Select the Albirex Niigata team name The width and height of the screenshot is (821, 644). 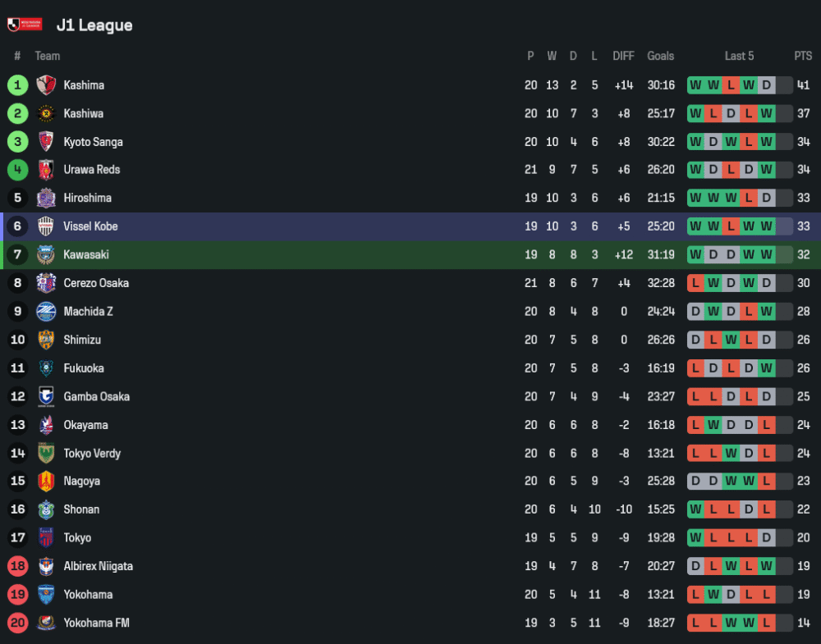pos(98,566)
